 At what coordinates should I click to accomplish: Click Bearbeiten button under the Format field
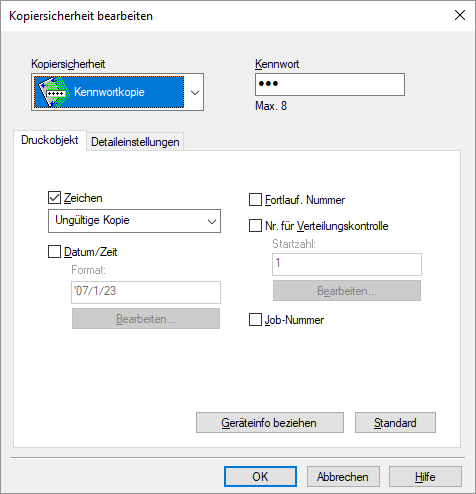coord(146,319)
